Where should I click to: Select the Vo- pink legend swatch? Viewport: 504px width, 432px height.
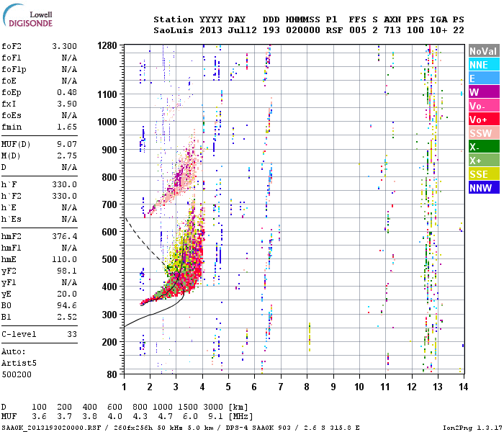click(x=484, y=106)
